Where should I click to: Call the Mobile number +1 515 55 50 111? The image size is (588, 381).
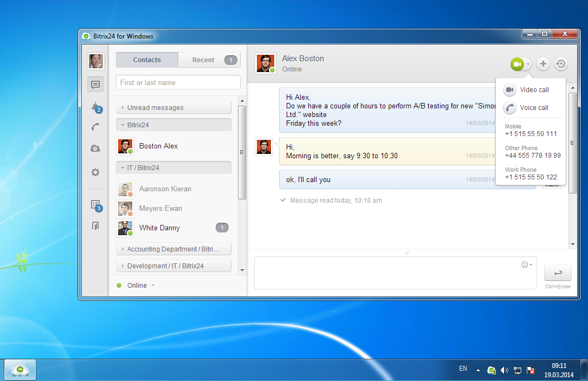(x=531, y=134)
